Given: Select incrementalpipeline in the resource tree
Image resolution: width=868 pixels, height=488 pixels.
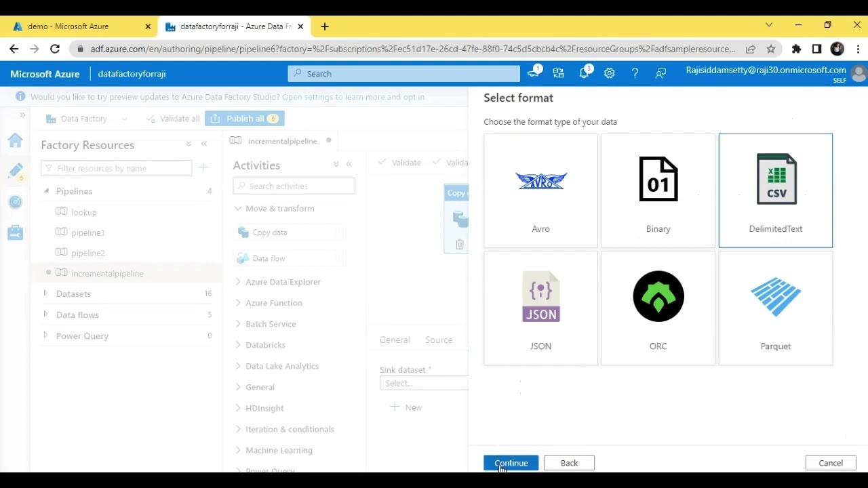Looking at the screenshot, I should click(107, 273).
